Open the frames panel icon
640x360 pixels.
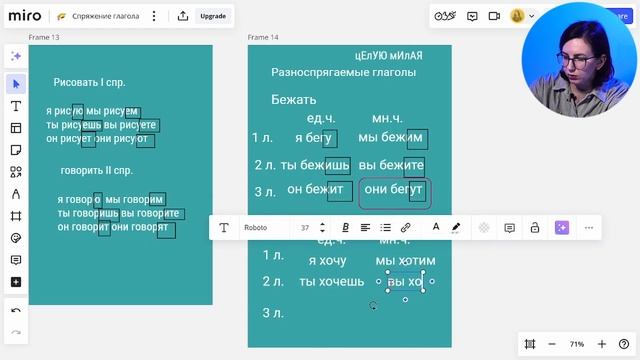pos(530,344)
